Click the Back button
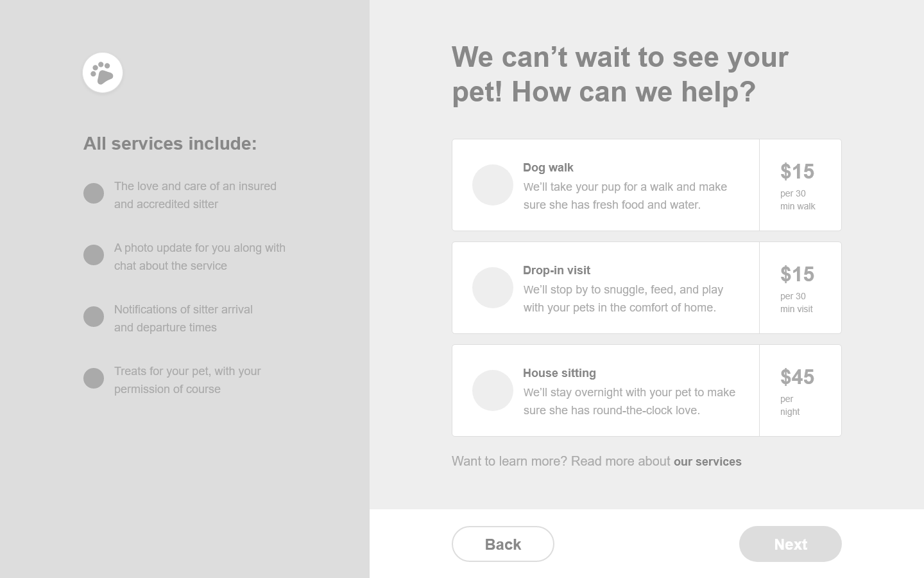924x578 pixels. (x=502, y=544)
